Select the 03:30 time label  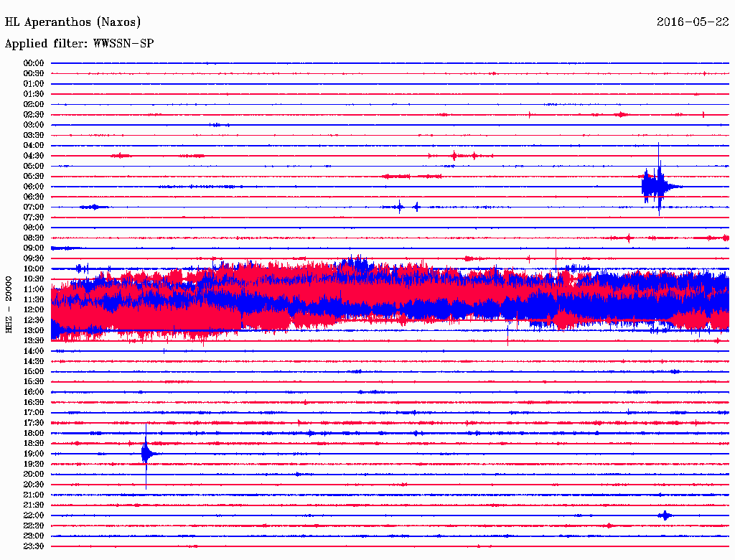(34, 135)
